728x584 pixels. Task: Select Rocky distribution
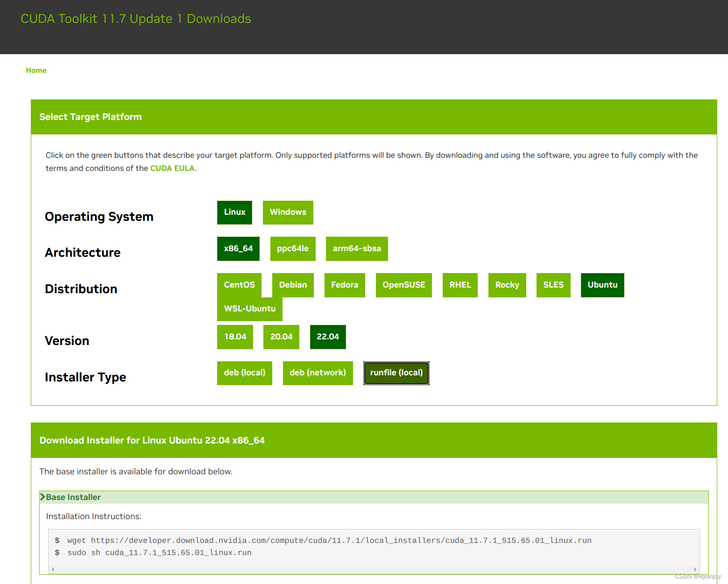[507, 285]
